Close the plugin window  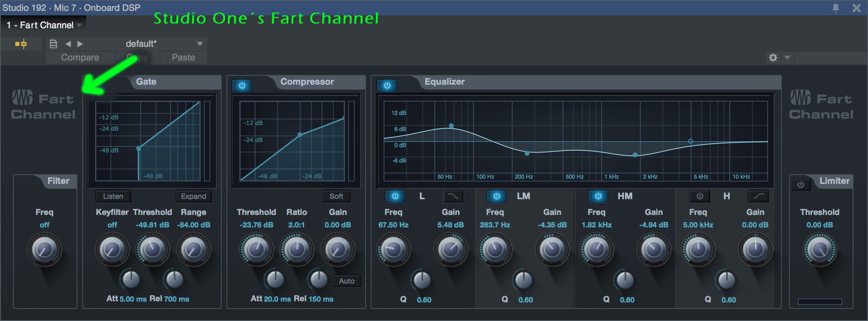857,8
